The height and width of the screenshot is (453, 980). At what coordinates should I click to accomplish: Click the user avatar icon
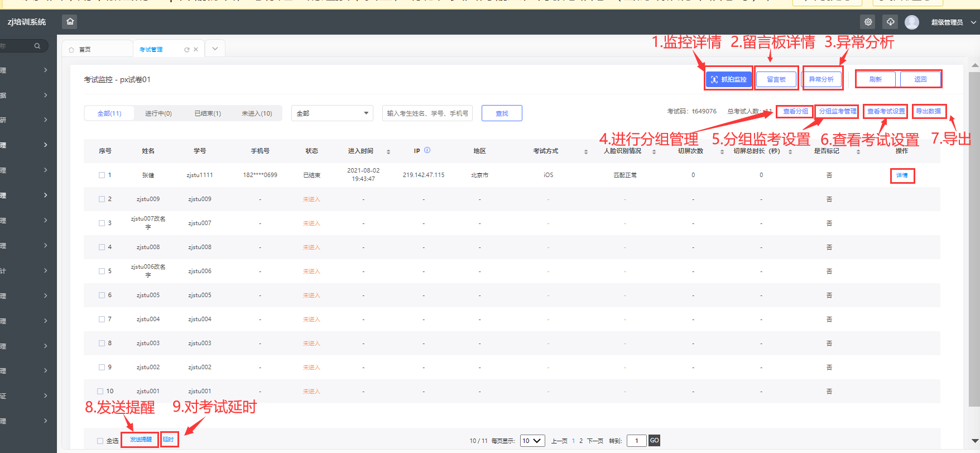tap(912, 22)
